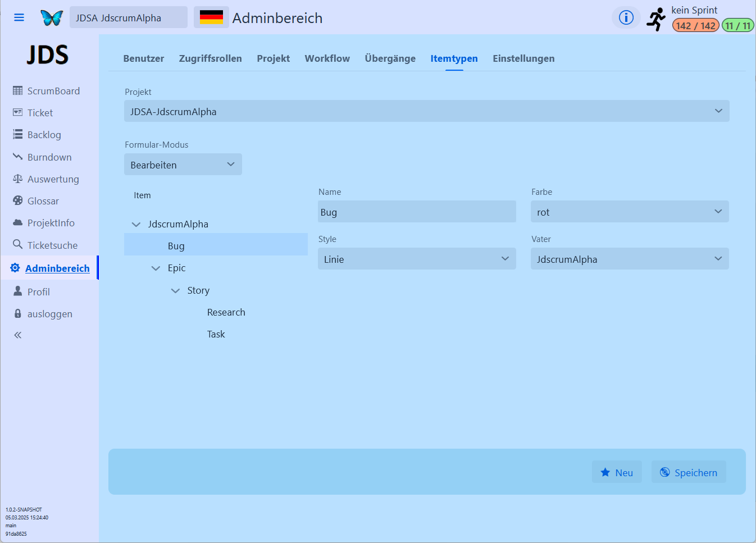Open Auswertung in the sidebar
The width and height of the screenshot is (756, 543).
point(46,179)
